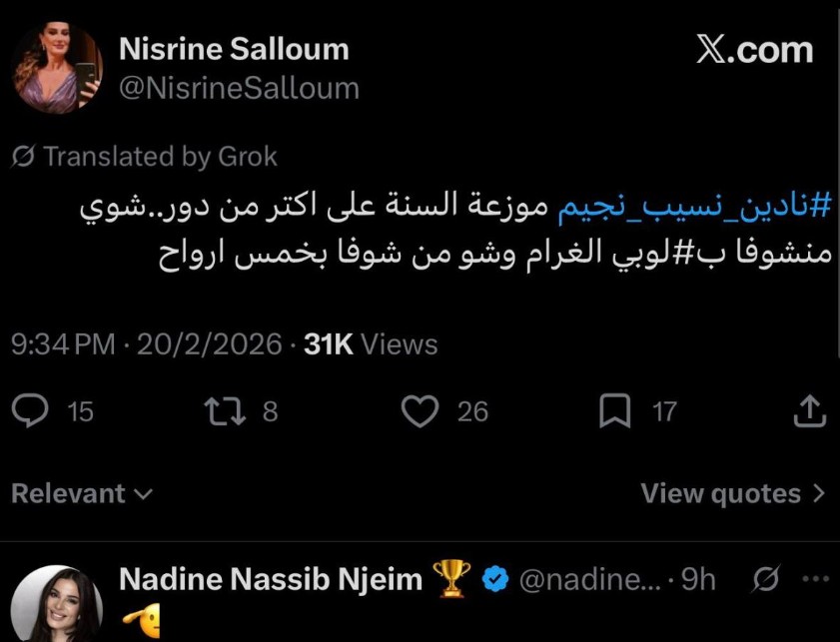This screenshot has height=642, width=840.
Task: Click the Nadine Nassib Njeim name
Action: click(x=271, y=579)
